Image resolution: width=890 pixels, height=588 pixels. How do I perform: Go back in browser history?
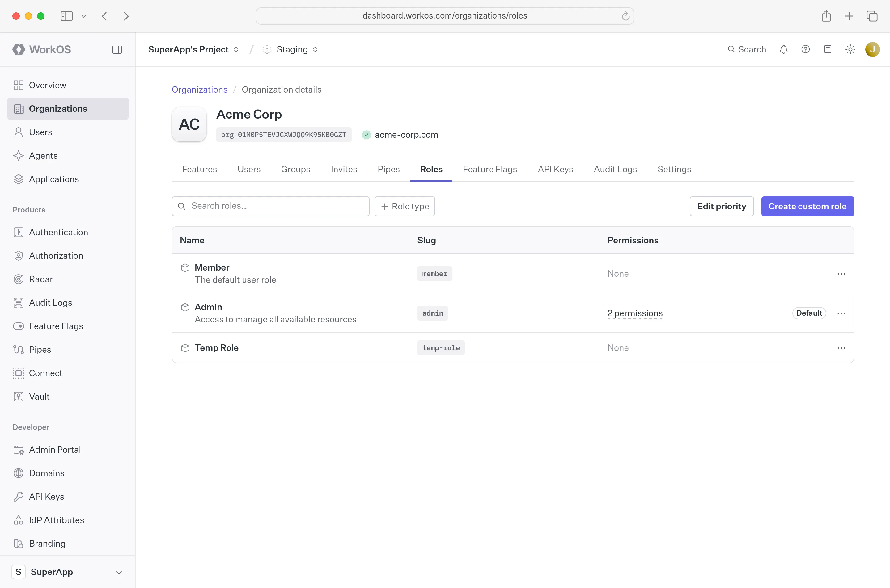coord(105,16)
